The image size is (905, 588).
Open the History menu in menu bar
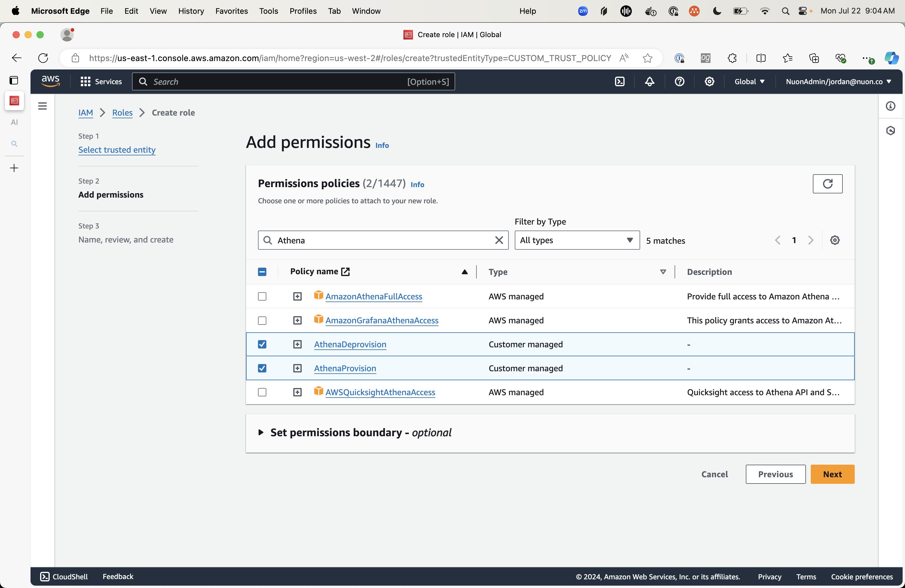tap(191, 11)
